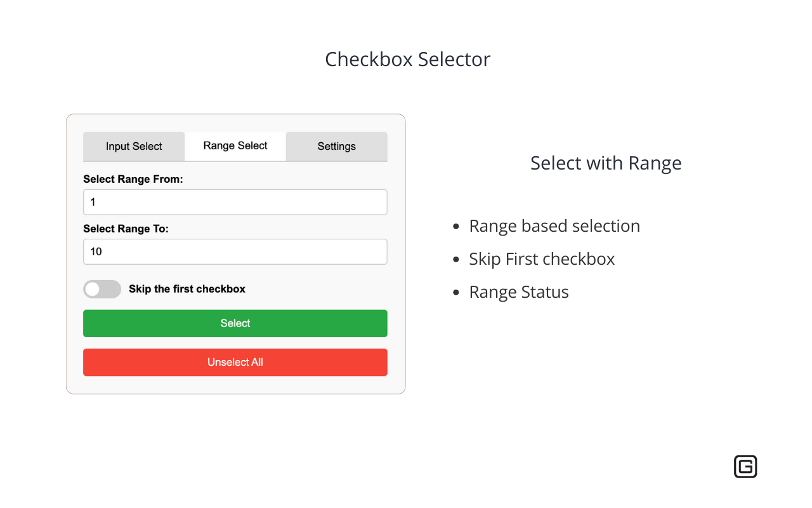Click the Range Status bullet text

click(518, 291)
